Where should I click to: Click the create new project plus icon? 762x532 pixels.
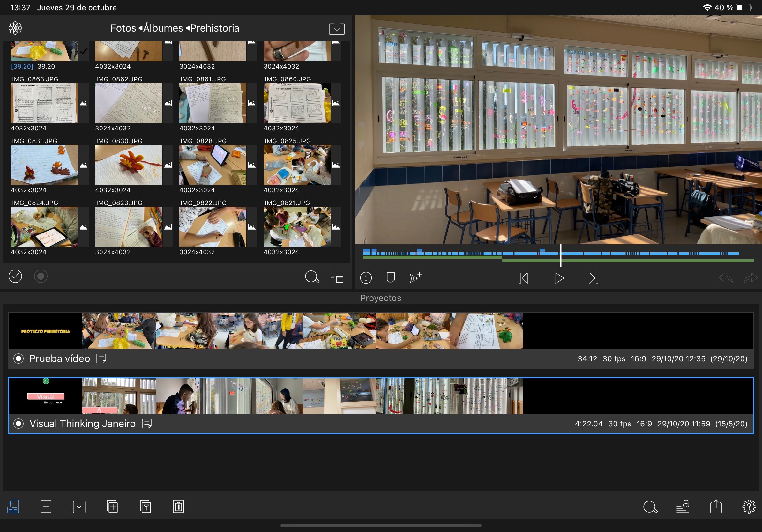[46, 506]
